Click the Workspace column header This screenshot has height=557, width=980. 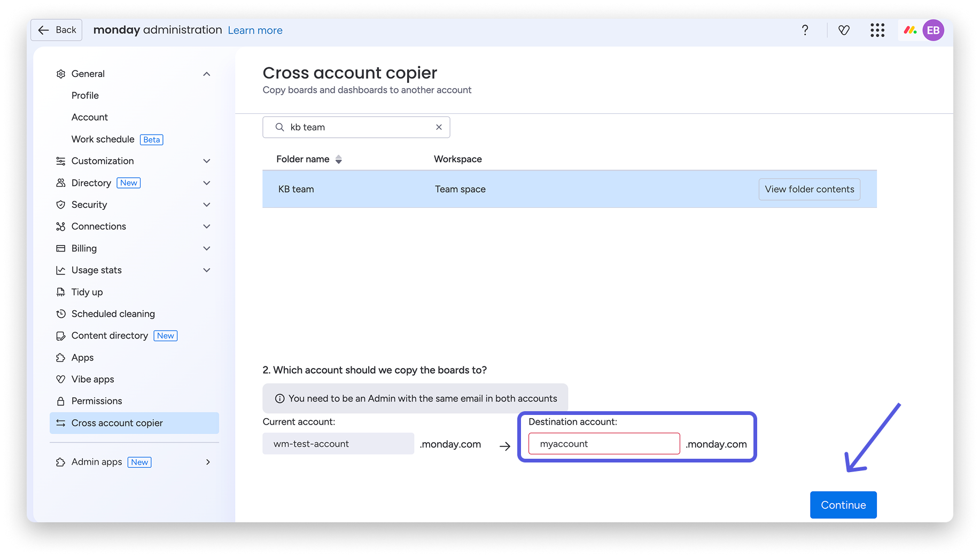(458, 159)
